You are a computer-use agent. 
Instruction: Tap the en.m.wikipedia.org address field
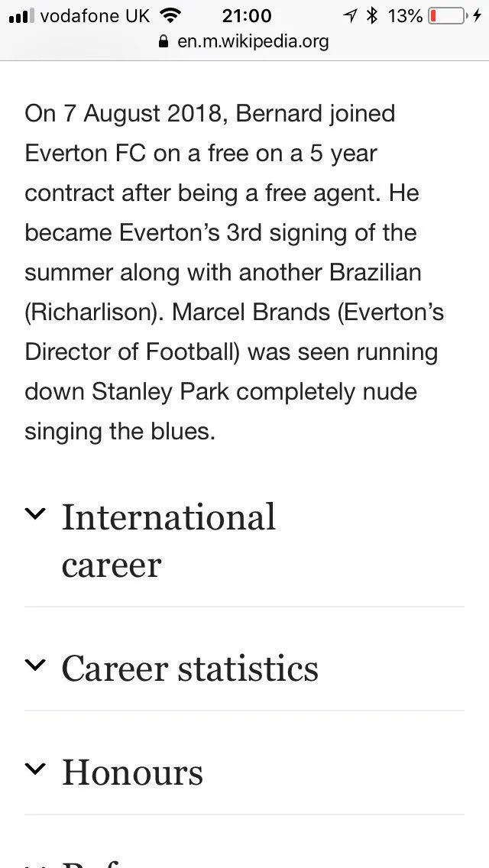point(252,41)
